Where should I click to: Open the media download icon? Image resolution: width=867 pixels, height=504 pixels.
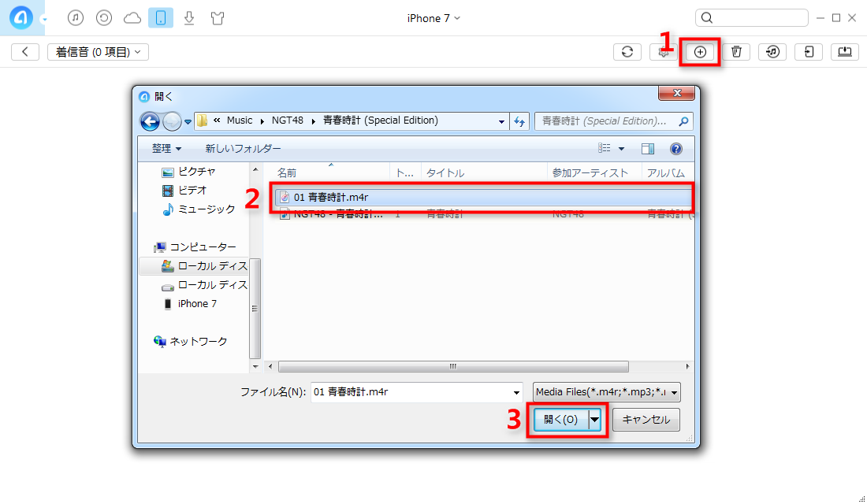tap(189, 18)
